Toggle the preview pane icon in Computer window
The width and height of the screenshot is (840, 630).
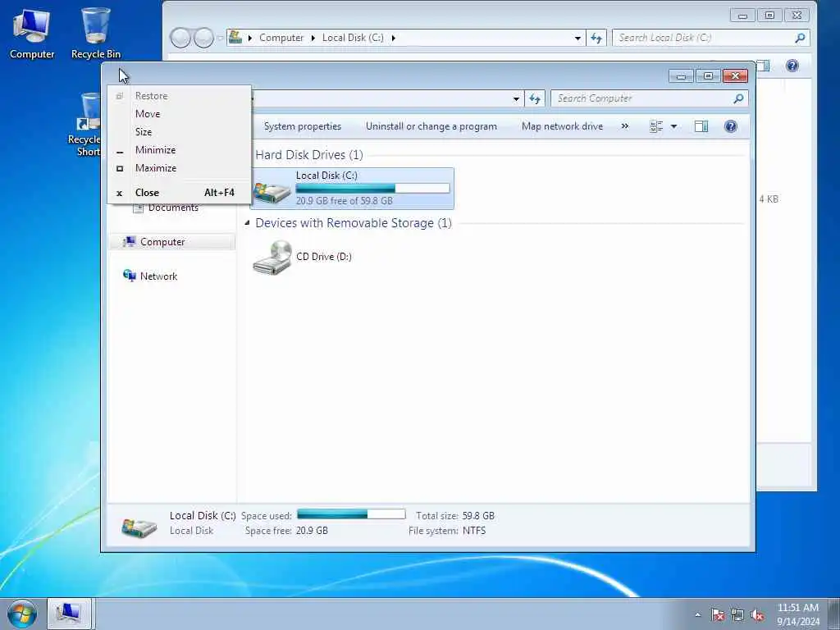[x=701, y=126]
